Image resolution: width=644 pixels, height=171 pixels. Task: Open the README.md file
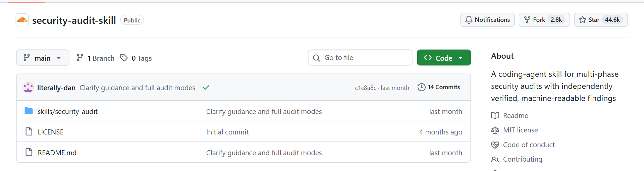click(57, 153)
